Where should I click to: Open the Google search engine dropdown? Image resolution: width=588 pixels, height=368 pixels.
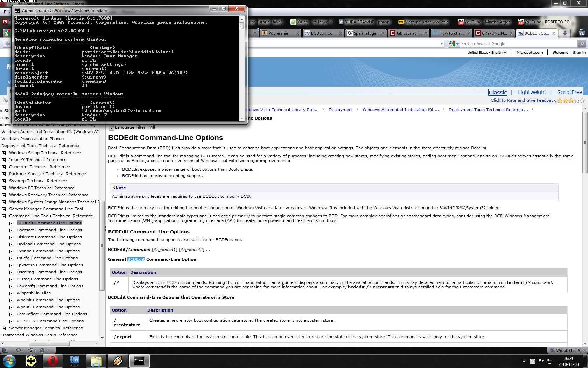454,44
